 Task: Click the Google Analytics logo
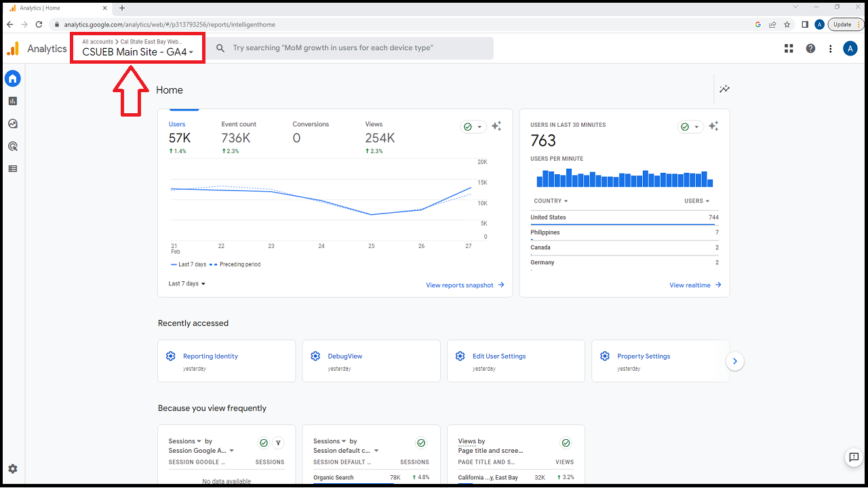[x=12, y=49]
